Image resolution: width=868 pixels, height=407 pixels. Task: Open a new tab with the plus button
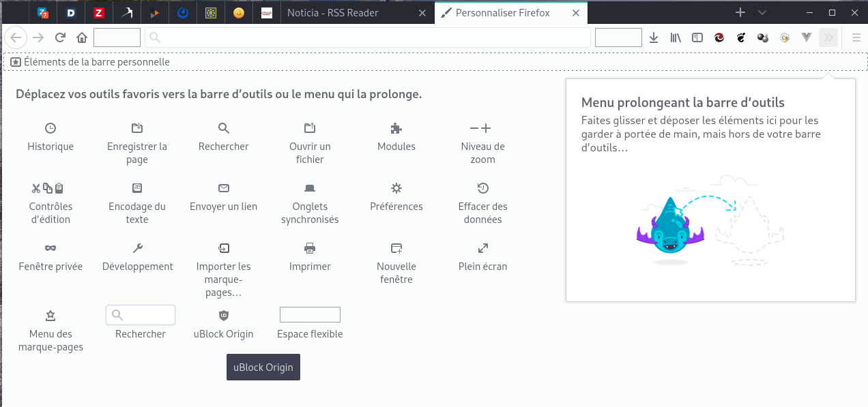pyautogui.click(x=740, y=13)
